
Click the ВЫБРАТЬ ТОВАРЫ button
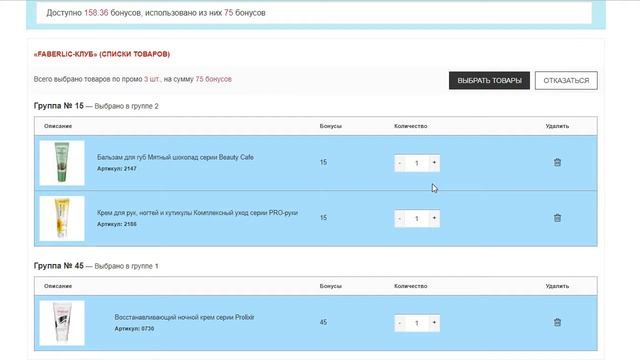tap(489, 80)
